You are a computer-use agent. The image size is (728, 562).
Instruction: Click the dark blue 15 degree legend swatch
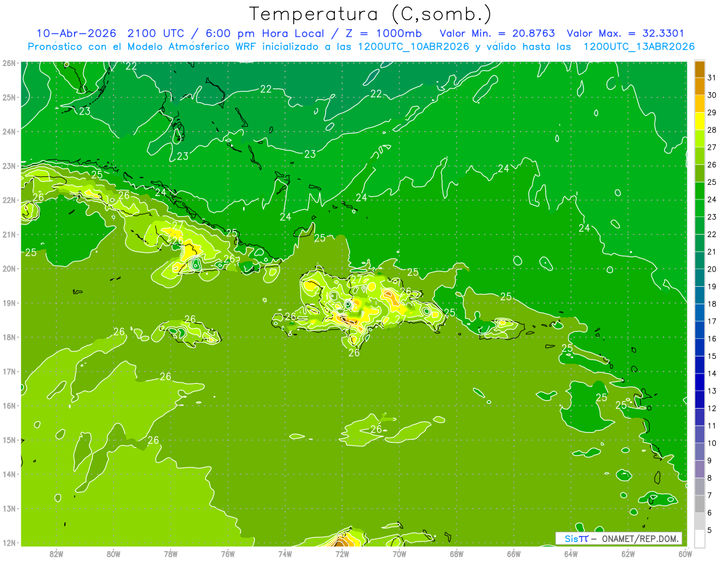pos(699,347)
